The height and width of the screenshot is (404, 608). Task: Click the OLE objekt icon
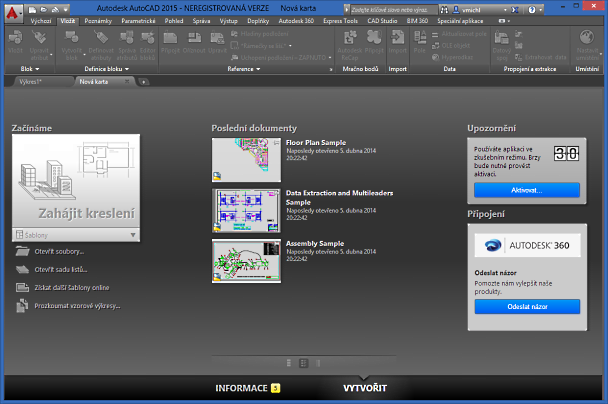(435, 46)
